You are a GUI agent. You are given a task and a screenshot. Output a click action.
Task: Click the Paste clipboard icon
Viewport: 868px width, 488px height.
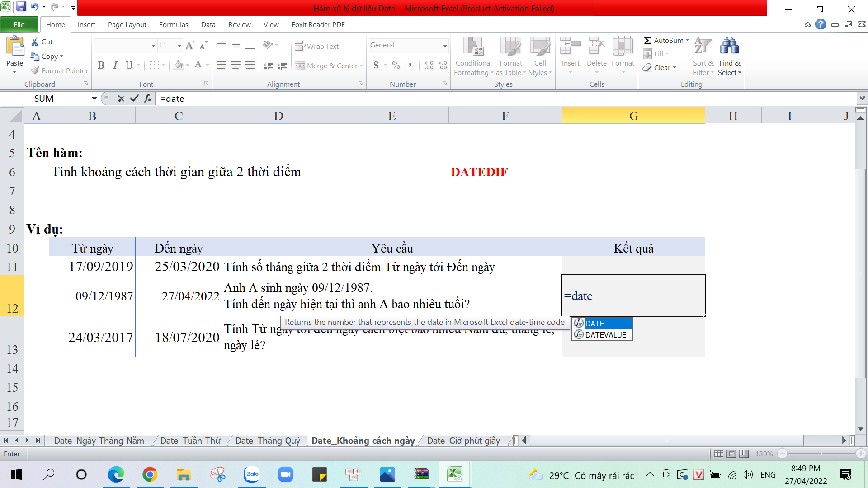pos(14,47)
